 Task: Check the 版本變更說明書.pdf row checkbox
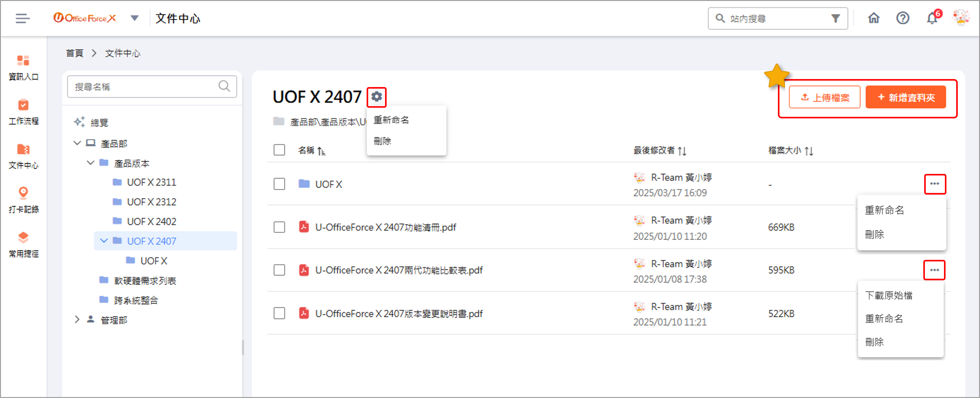279,313
